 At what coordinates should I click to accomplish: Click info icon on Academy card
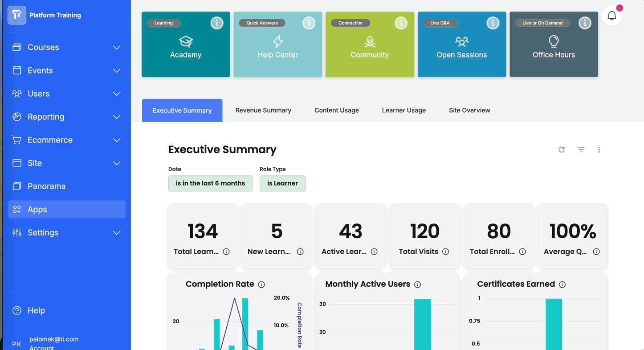(x=217, y=23)
